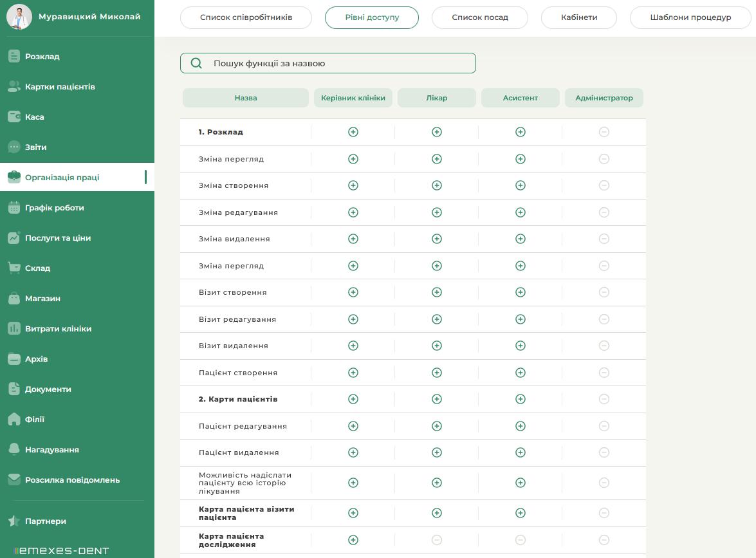Toggle Лікар access for Пацієнт створення
The image size is (756, 558).
point(437,373)
